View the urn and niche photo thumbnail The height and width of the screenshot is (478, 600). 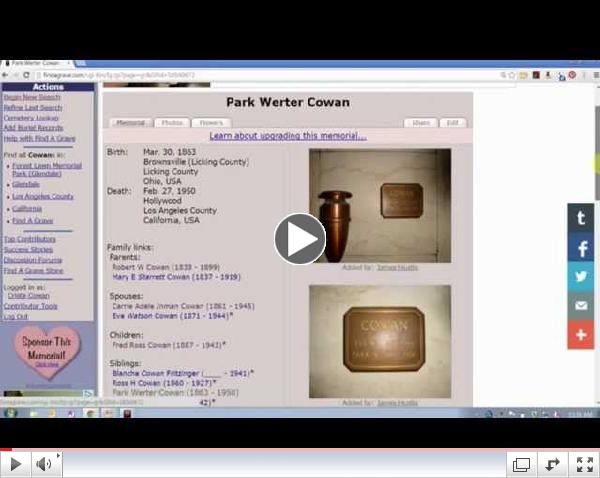pos(380,206)
